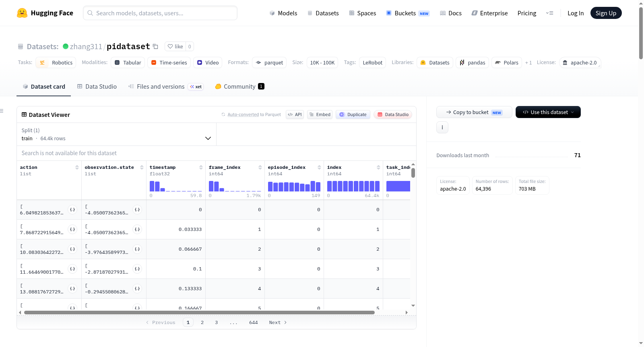This screenshot has height=347, width=644.
Task: Sort by the episode_index column
Action: 319,167
